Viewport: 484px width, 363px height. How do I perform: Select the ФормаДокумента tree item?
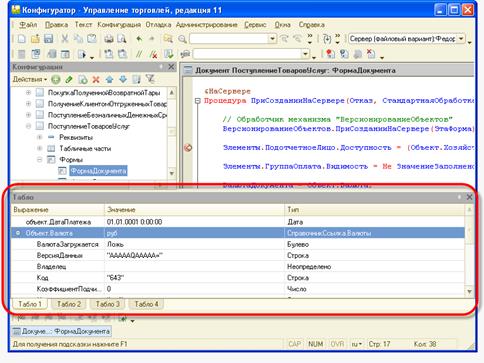click(98, 171)
